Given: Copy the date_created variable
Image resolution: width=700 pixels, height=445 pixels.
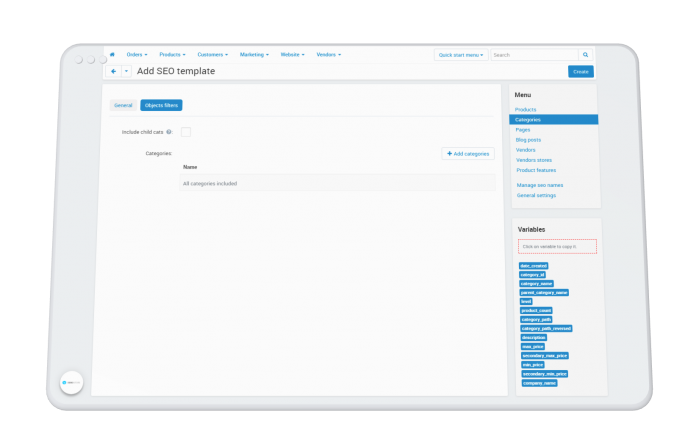Looking at the screenshot, I should coord(533,266).
